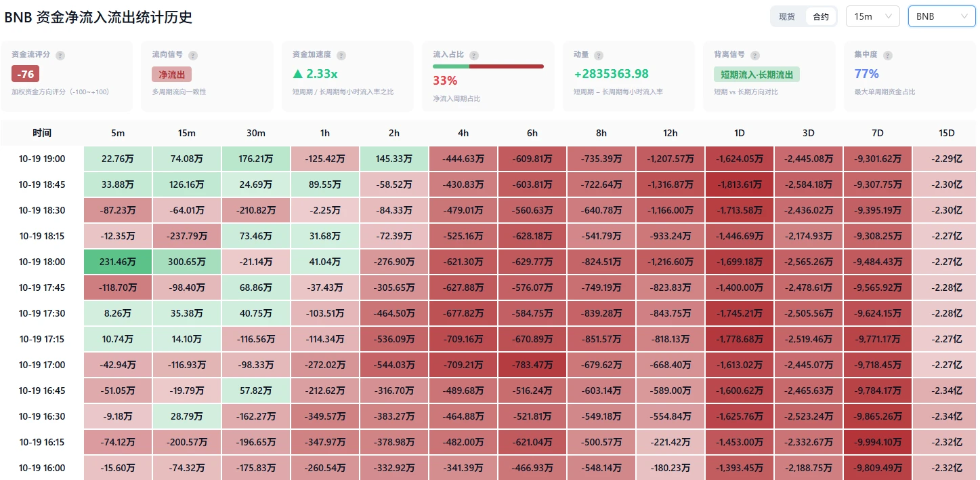Image resolution: width=980 pixels, height=480 pixels.
Task: Click the 145.33万 cell
Action: tap(394, 159)
